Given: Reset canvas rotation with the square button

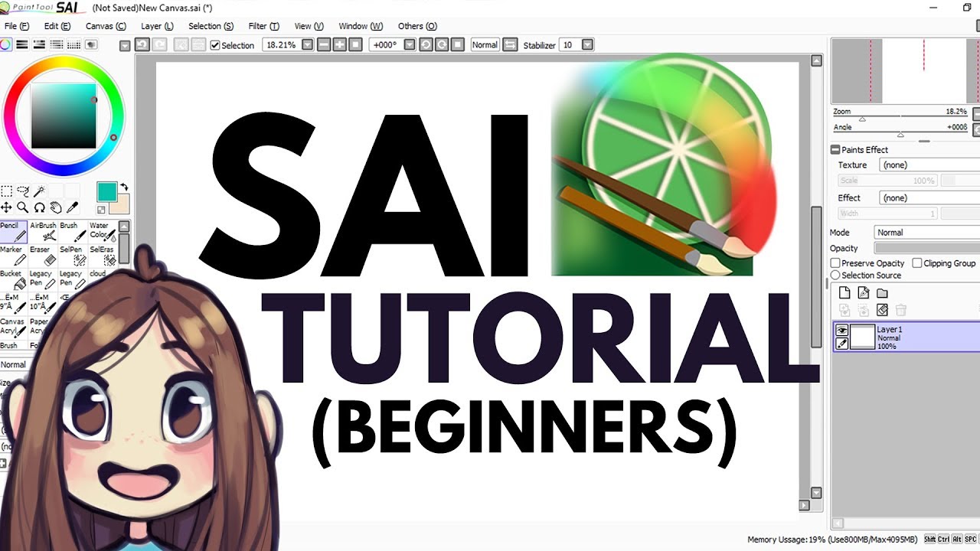Looking at the screenshot, I should pyautogui.click(x=458, y=45).
